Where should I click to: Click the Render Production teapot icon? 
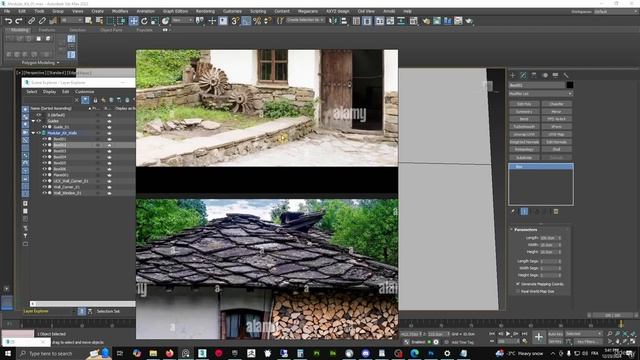tap(469, 21)
